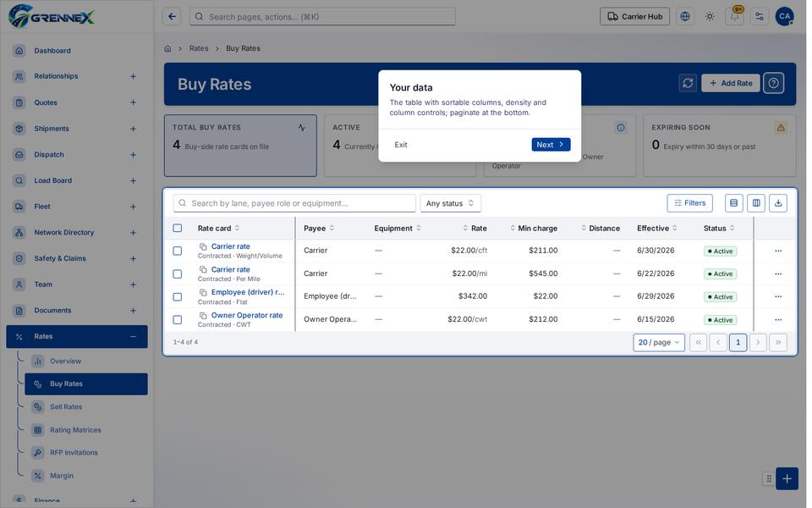812x508 pixels.
Task: Click the Add Rate button
Action: coord(730,83)
